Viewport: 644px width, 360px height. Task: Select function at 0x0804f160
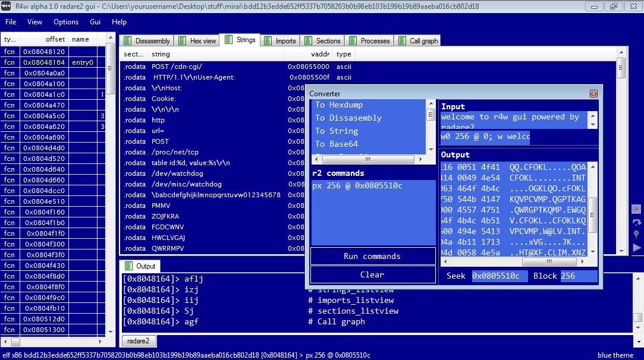coord(52,212)
